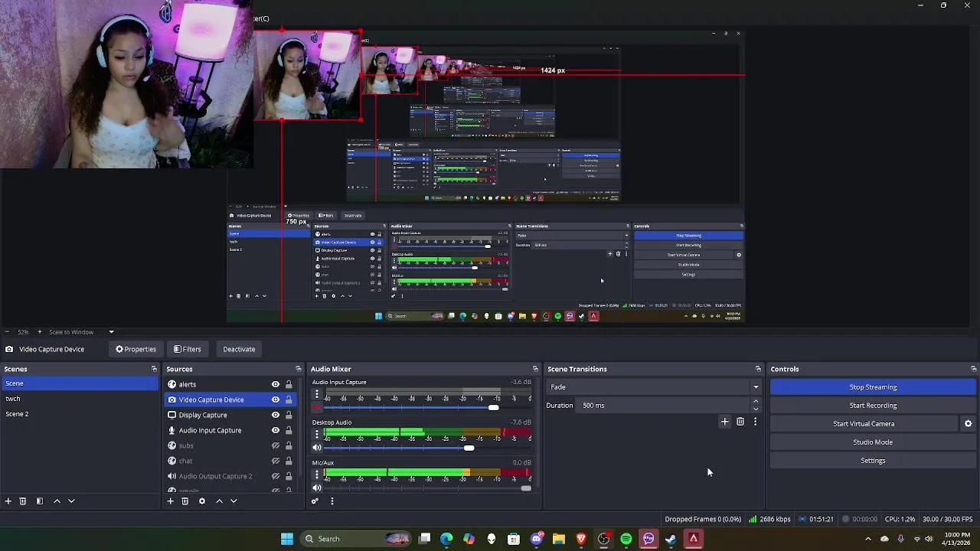Switch to Scene 2 in the Scenes list
This screenshot has height=551, width=980.
80,414
